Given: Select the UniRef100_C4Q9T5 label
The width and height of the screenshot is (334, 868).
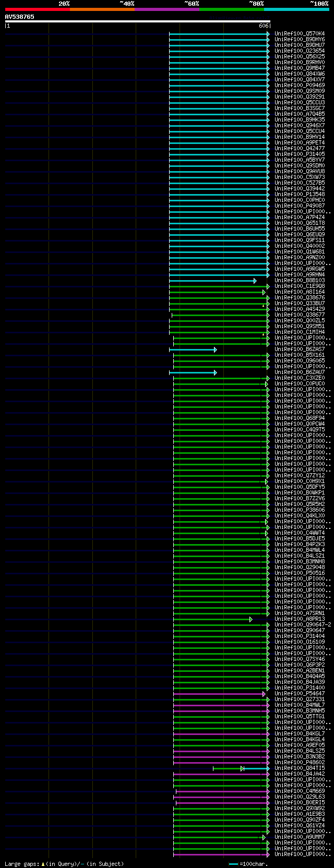Looking at the screenshot, I should 300,430.
